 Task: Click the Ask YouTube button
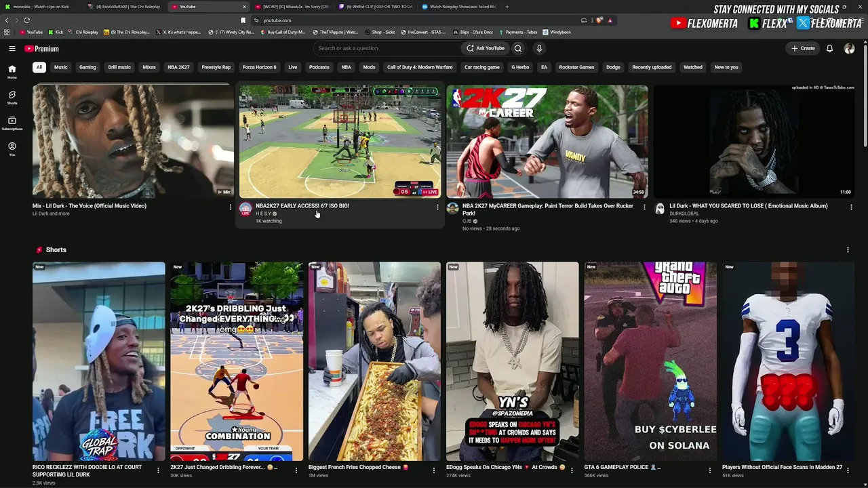[x=486, y=49]
